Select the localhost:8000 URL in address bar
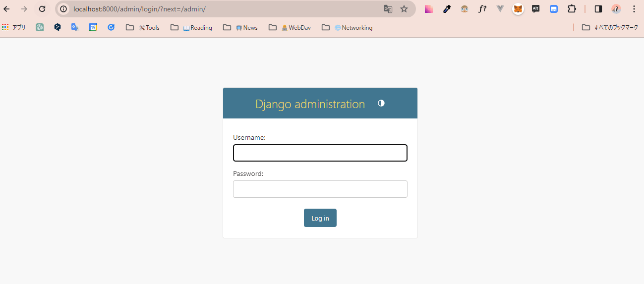 point(139,9)
